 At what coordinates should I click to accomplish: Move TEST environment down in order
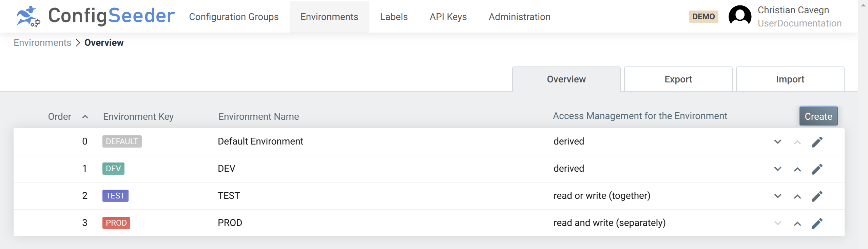[x=777, y=196]
